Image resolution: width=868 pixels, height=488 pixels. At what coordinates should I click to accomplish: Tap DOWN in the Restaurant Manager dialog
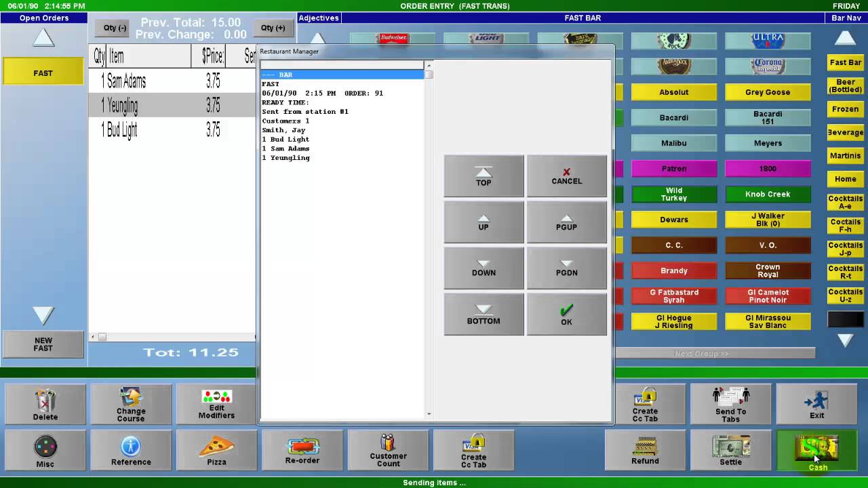(x=484, y=268)
